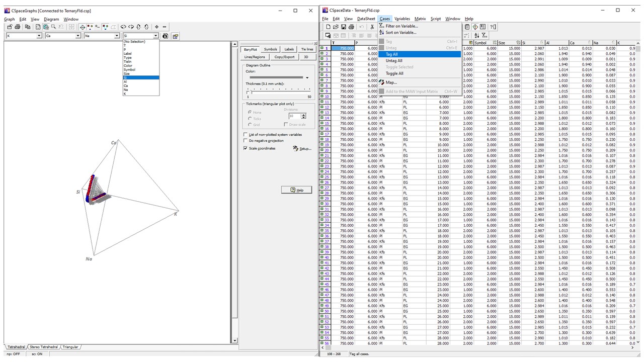Image resolution: width=644 pixels, height=362 pixels.
Task: Click the filter cases toolbar icon
Action: pos(484,36)
